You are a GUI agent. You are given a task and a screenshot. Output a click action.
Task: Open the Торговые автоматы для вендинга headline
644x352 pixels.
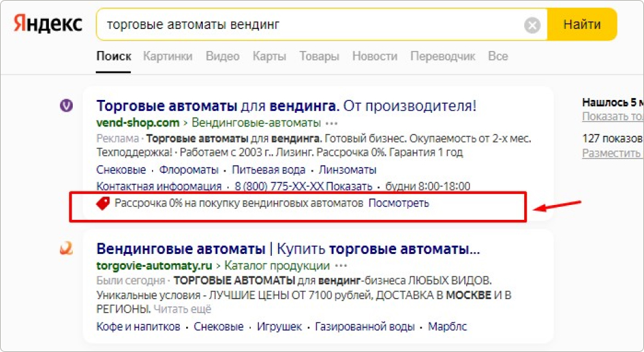tap(287, 106)
